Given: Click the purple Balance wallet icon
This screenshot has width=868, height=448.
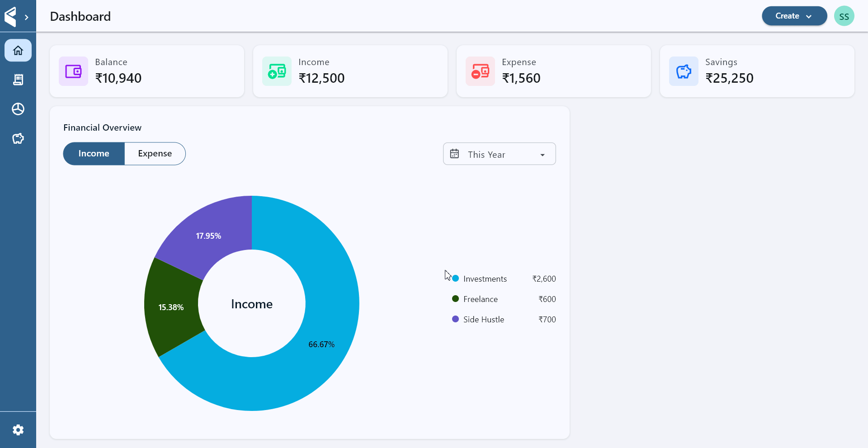Looking at the screenshot, I should coord(73,71).
